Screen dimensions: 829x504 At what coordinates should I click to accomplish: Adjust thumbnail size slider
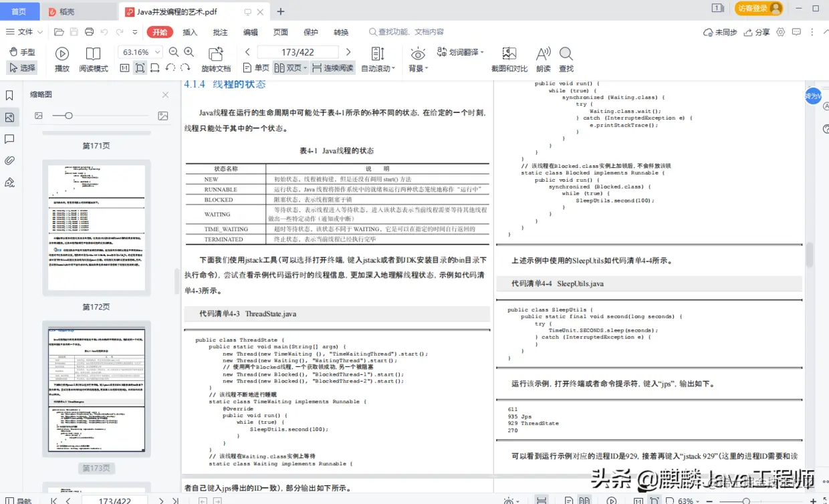click(68, 116)
